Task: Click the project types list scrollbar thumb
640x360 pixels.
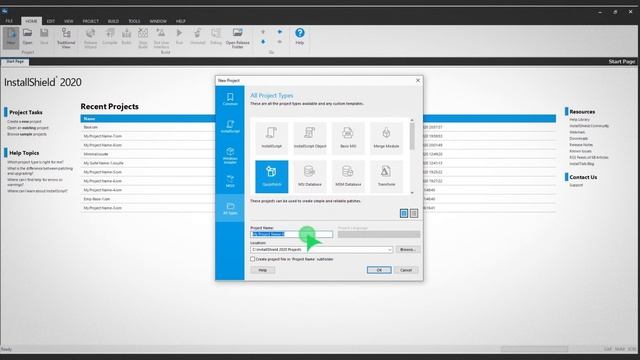Action: pyautogui.click(x=412, y=136)
